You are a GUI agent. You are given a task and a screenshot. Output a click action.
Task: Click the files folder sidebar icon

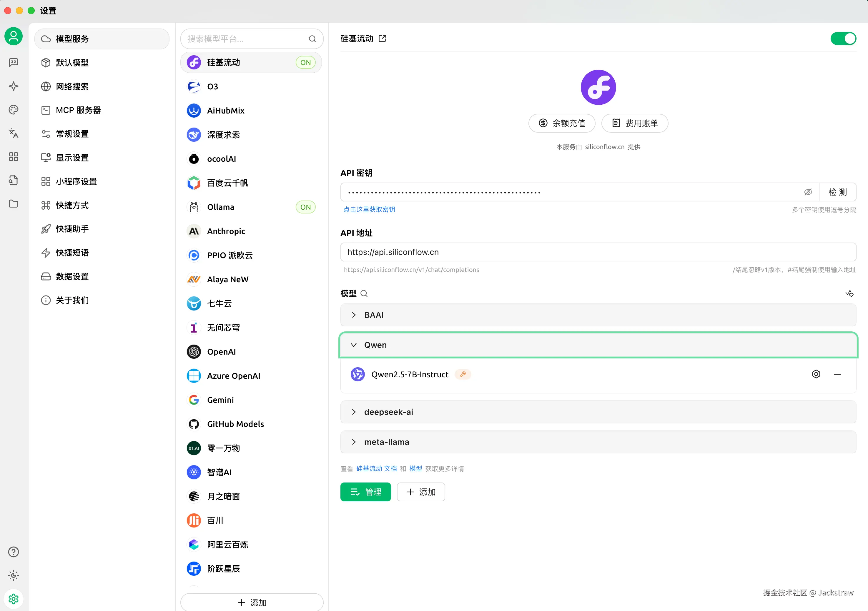[14, 204]
